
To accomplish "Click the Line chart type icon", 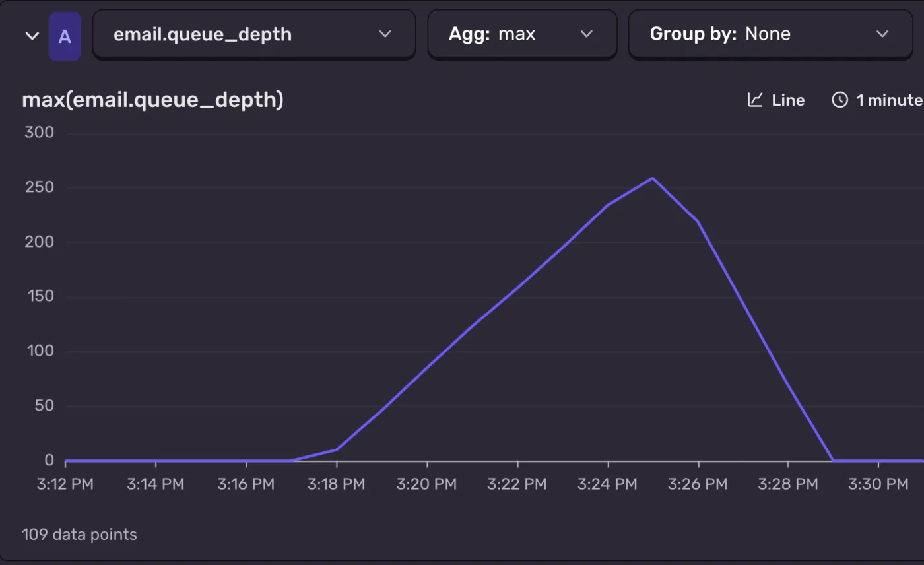I will (x=755, y=100).
